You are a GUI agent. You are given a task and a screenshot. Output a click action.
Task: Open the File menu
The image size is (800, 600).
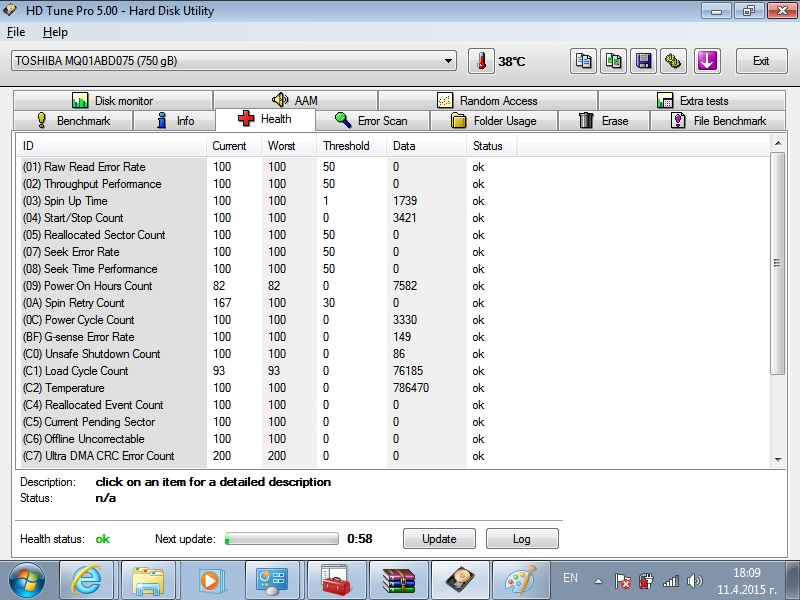tap(15, 32)
